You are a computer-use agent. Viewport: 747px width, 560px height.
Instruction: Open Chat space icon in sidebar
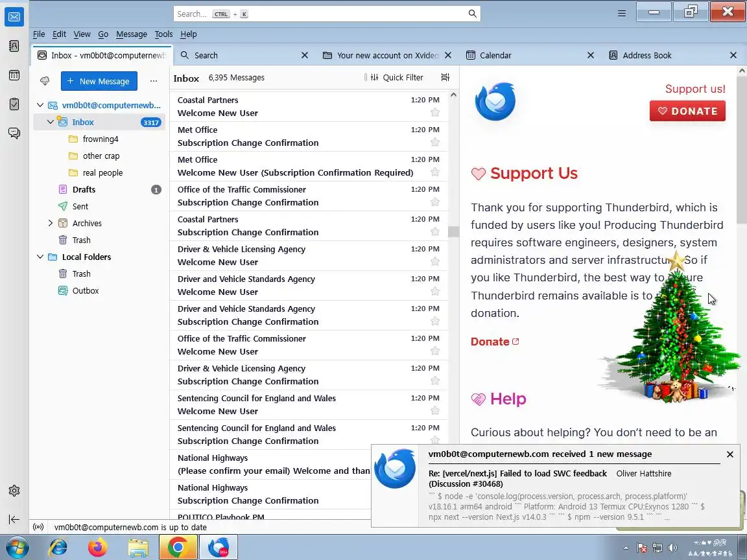(14, 133)
